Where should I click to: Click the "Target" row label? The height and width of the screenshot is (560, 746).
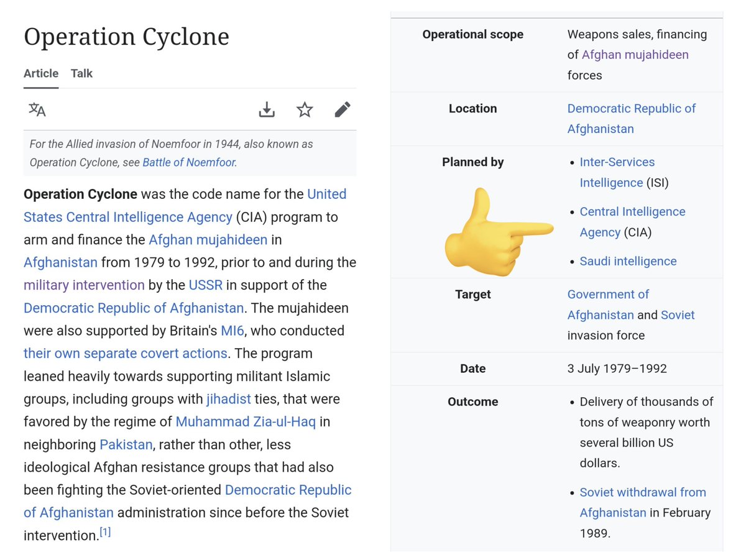tap(473, 295)
